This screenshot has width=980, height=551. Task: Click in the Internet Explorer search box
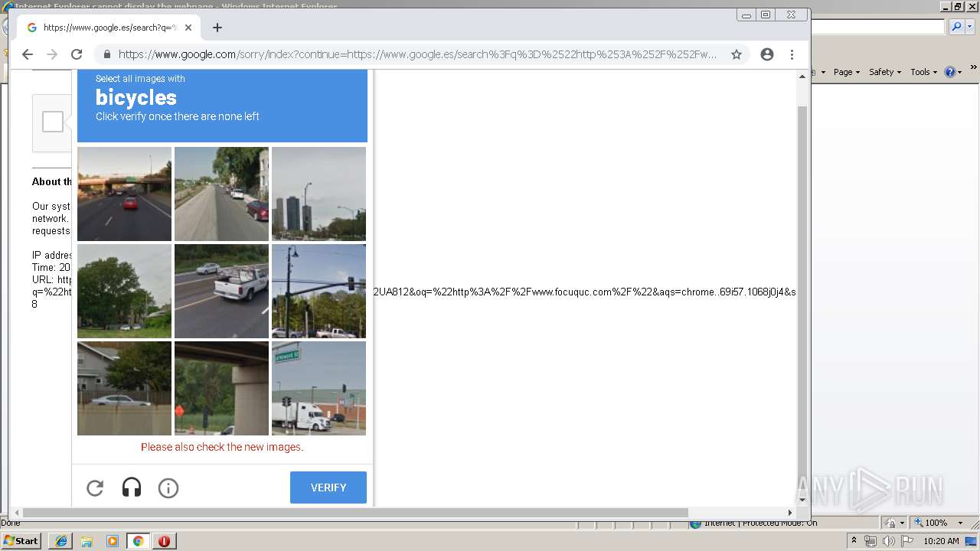[x=877, y=27]
